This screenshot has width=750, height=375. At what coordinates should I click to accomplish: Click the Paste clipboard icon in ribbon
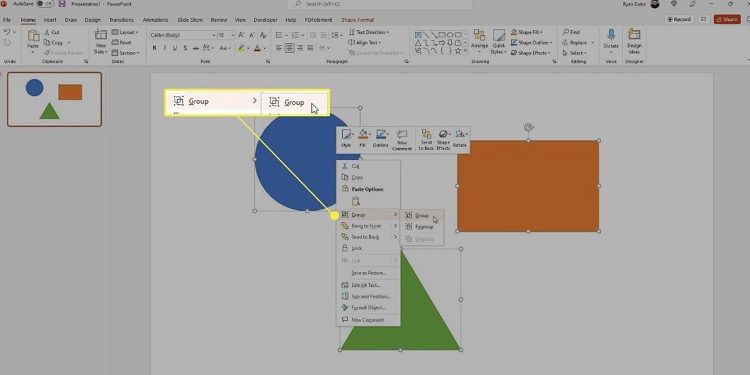33,36
